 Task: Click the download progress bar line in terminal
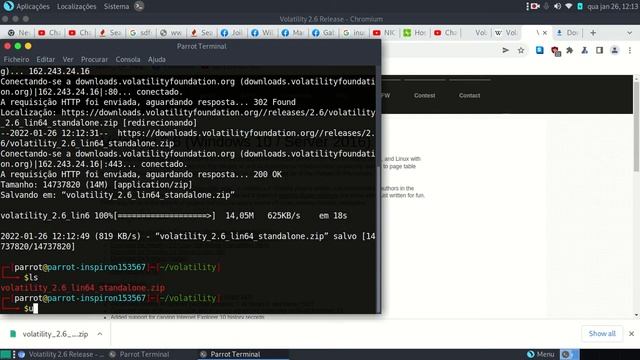point(173,216)
